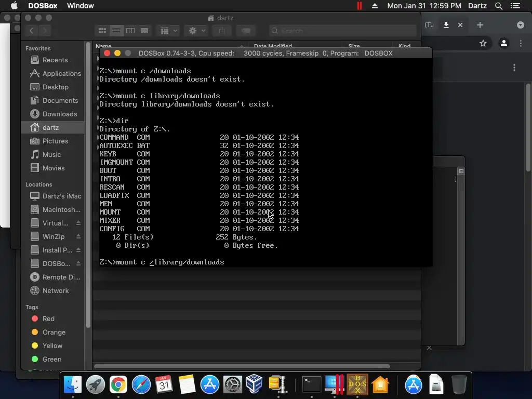Viewport: 532px width, 399px height.
Task: Eject the Install P... volume
Action: click(78, 250)
